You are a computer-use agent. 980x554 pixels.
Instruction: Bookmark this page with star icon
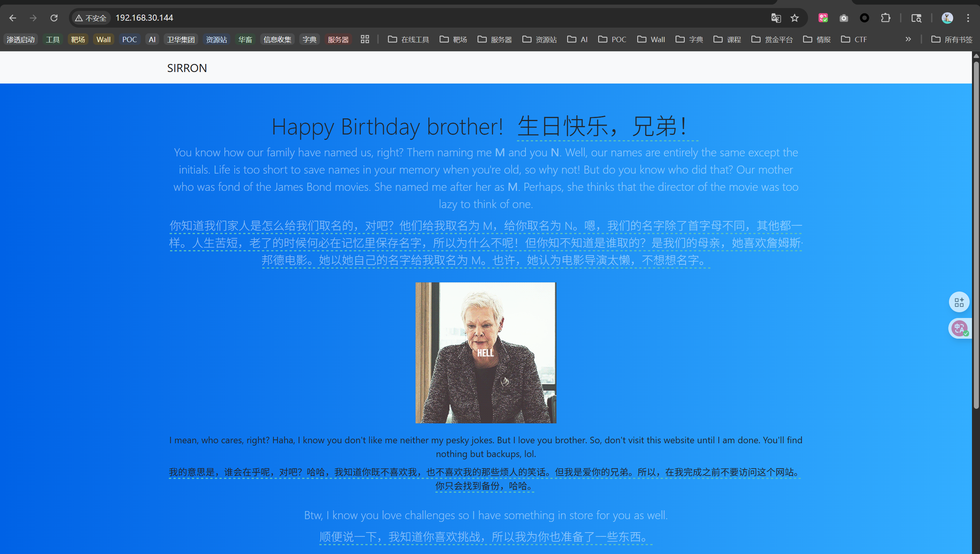[795, 18]
